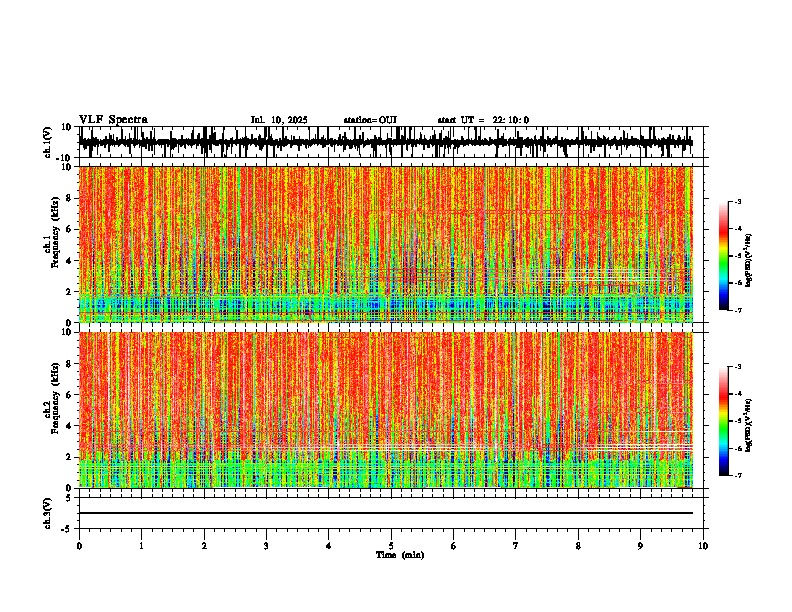Click the ch.2 color bar log(PSD) unit label
The height and width of the screenshot is (612, 792).
pyautogui.click(x=749, y=425)
